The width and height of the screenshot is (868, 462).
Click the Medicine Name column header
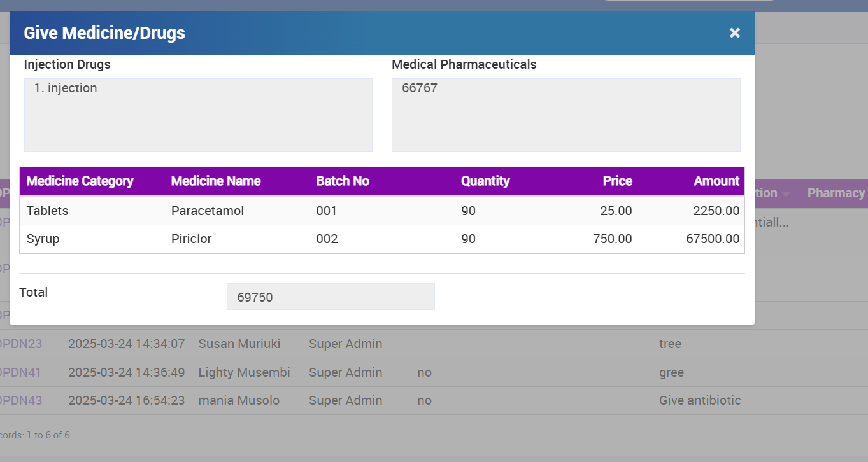[x=216, y=181]
